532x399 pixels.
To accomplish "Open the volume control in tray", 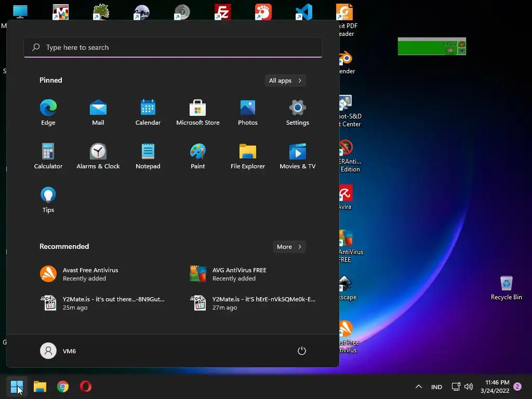I will pyautogui.click(x=469, y=387).
